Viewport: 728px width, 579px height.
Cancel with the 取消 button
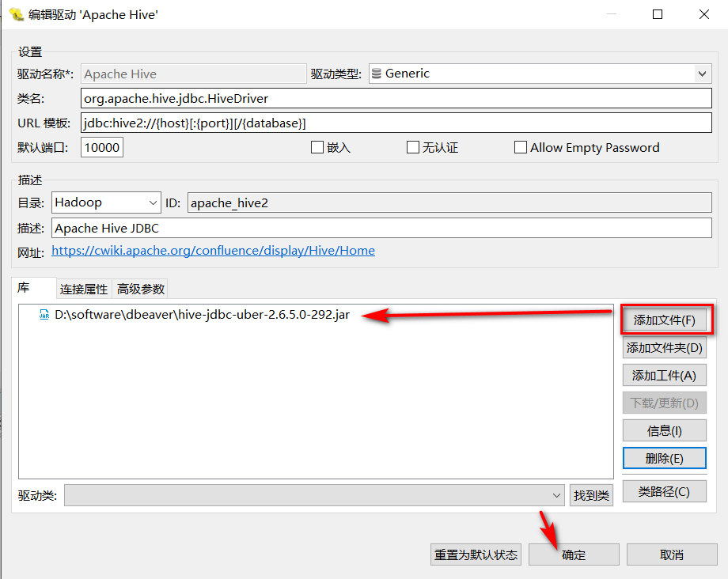coord(672,555)
